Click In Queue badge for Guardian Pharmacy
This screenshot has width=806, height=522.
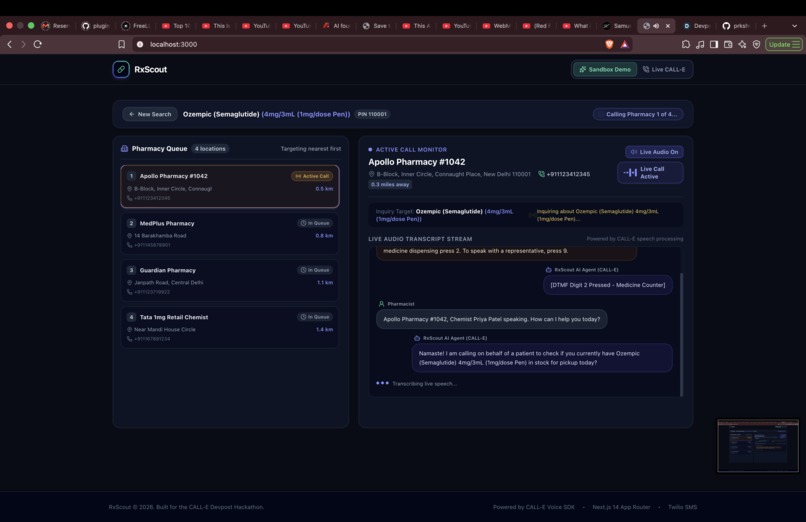pos(315,270)
